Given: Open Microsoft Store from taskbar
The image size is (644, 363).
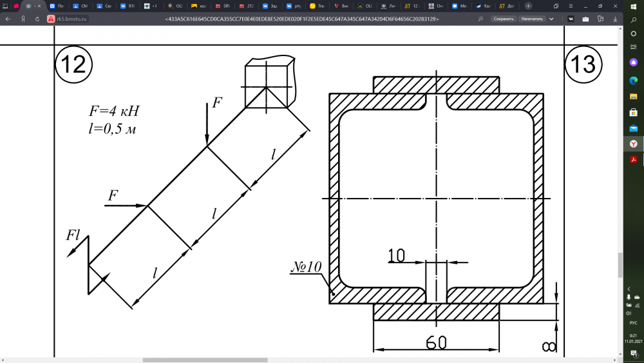Looking at the screenshot, I should click(x=634, y=112).
